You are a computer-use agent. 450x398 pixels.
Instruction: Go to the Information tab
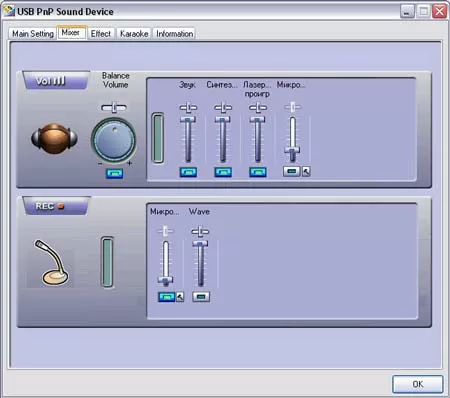pos(174,34)
